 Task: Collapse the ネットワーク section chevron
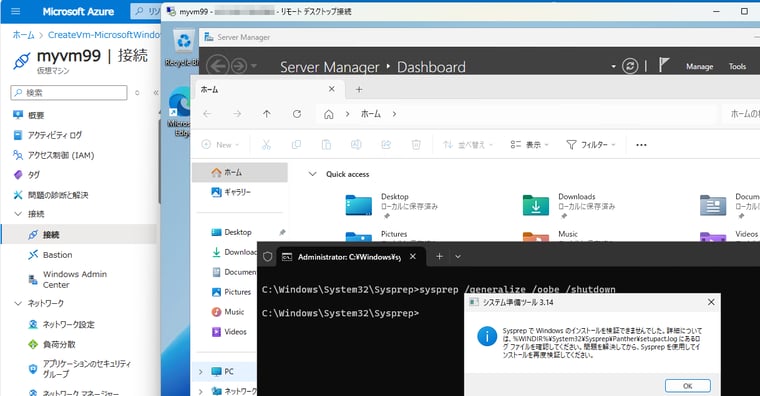coord(18,303)
